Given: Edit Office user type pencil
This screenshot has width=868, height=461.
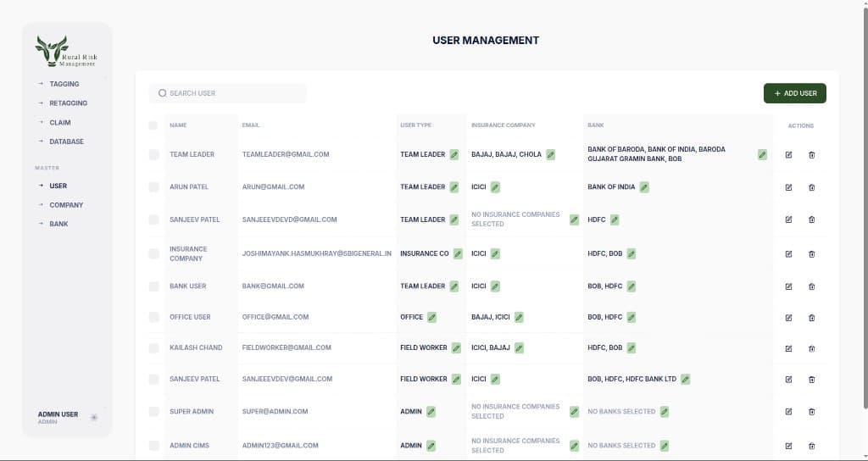Looking at the screenshot, I should [431, 317].
